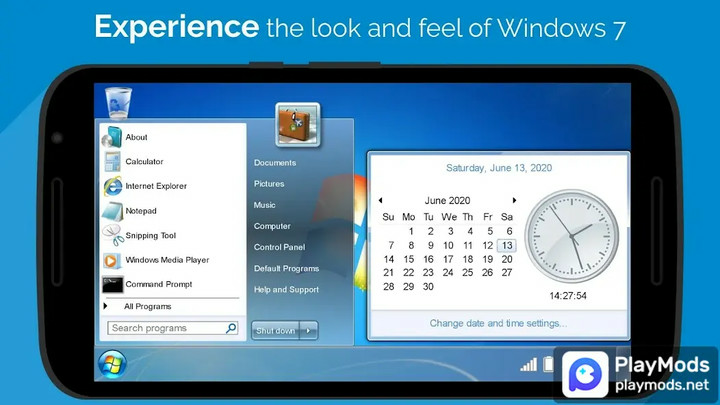The height and width of the screenshot is (405, 720).
Task: Open the Music link
Action: pyautogui.click(x=264, y=205)
